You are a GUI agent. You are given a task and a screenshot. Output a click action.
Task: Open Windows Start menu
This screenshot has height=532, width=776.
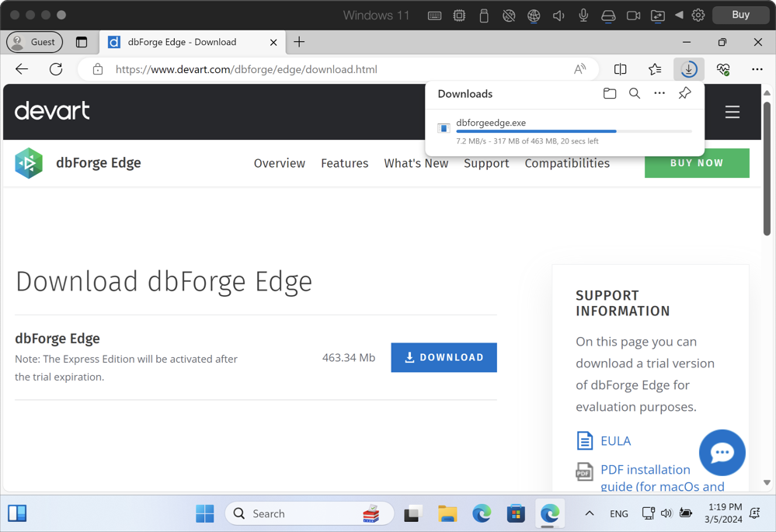(204, 513)
